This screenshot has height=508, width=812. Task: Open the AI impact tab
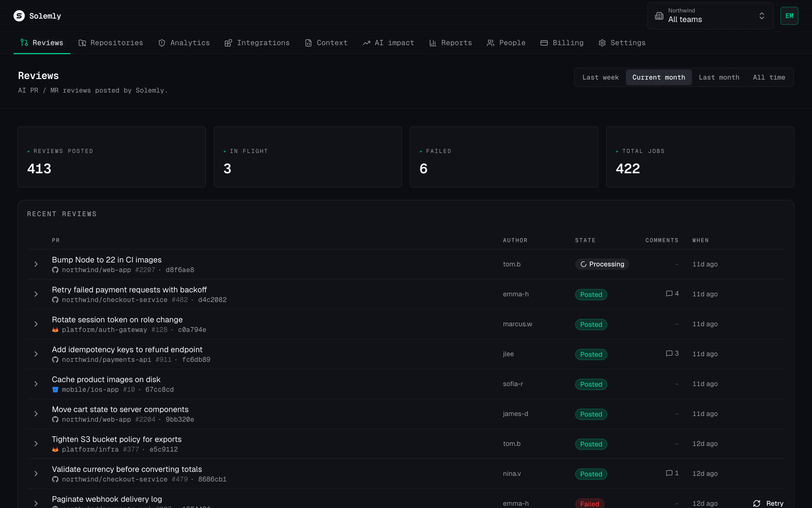(x=388, y=43)
